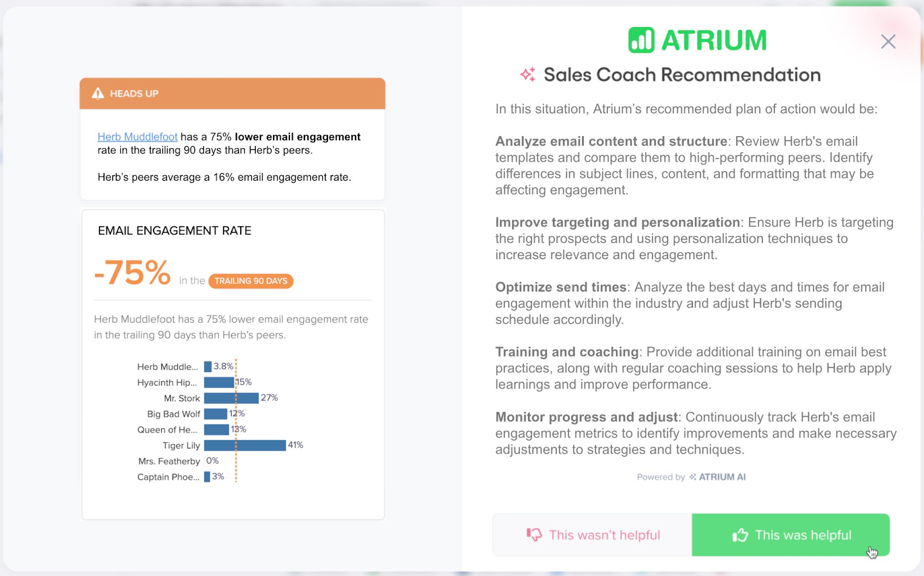Select Hyacinth Hip... bar showing 15%
Viewport: 924px width, 576px height.
219,382
